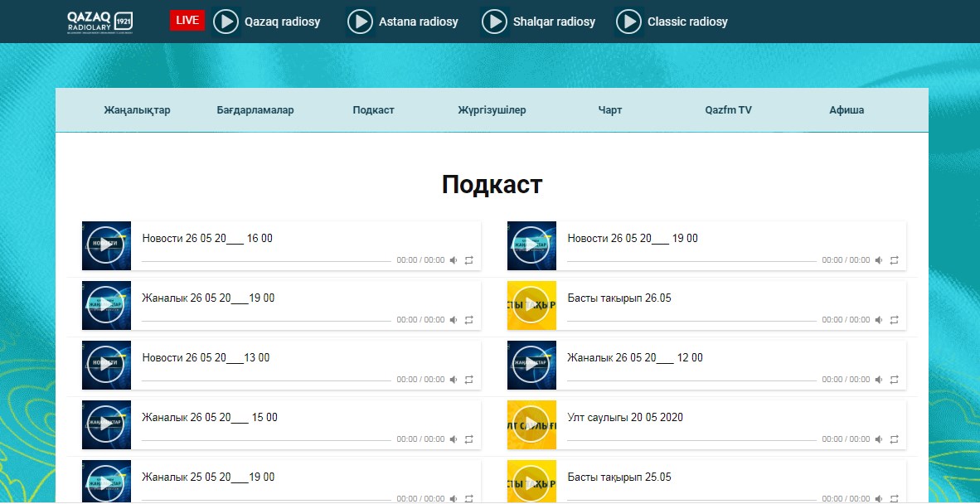
Task: Open the Чарт page
Action: (x=610, y=110)
